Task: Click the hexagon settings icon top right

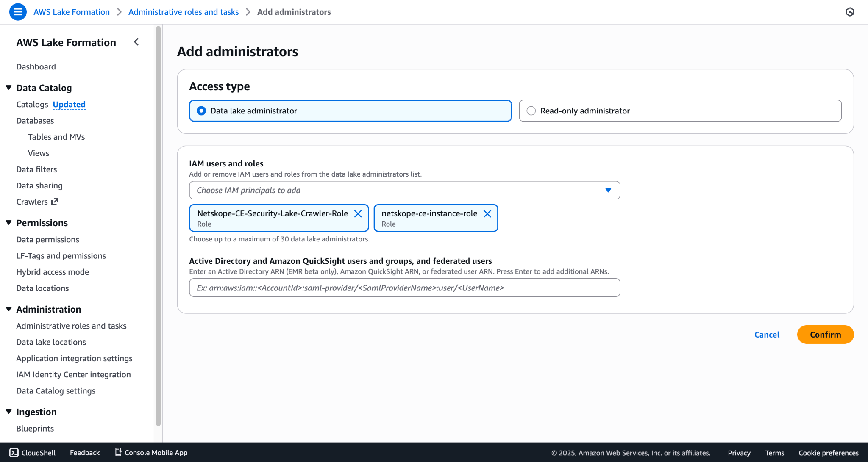Action: pyautogui.click(x=850, y=12)
